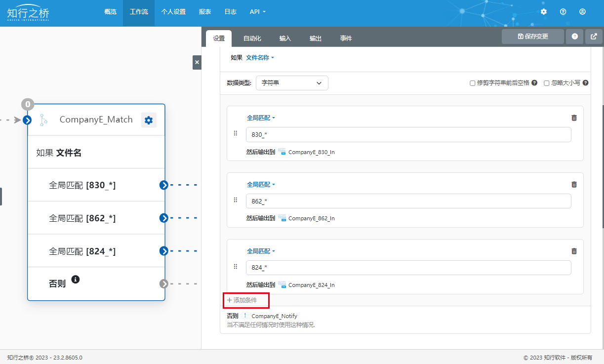This screenshot has width=604, height=364.
Task: Open the user account icon
Action: (583, 11)
